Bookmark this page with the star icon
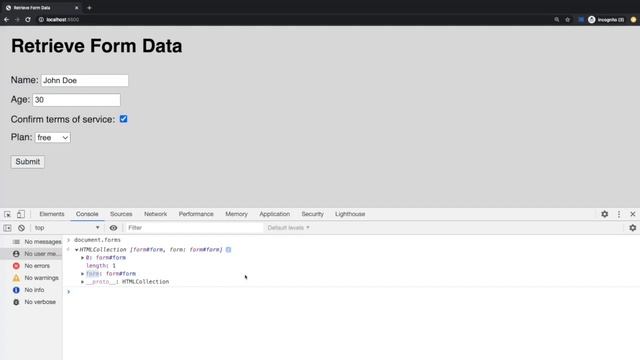The width and height of the screenshot is (640, 360). pos(567,20)
